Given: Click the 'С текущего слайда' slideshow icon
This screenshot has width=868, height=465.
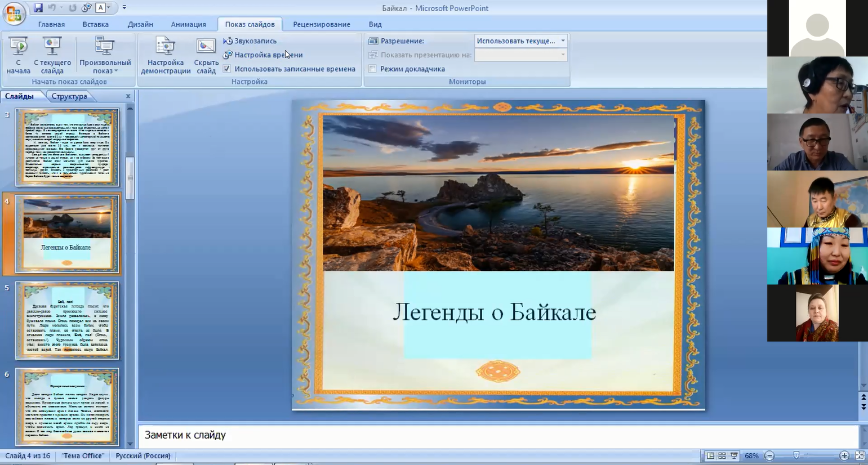Looking at the screenshot, I should pyautogui.click(x=52, y=47).
